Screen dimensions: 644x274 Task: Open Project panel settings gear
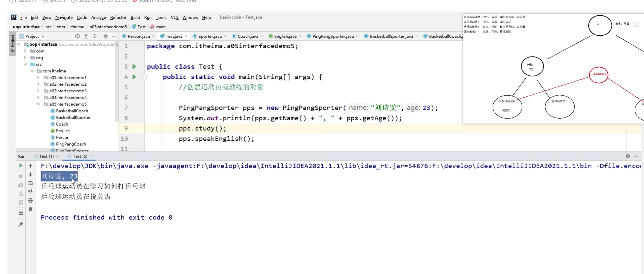coord(106,36)
